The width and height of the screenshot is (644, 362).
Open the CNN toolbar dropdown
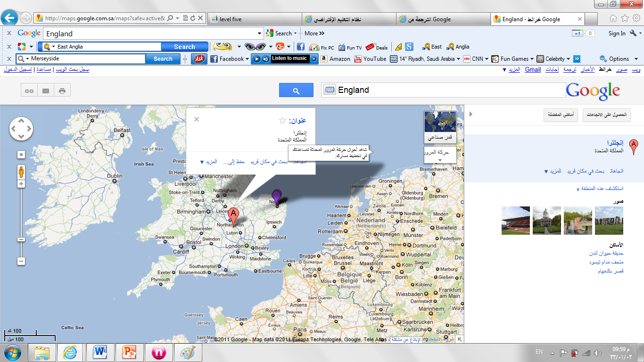487,59
